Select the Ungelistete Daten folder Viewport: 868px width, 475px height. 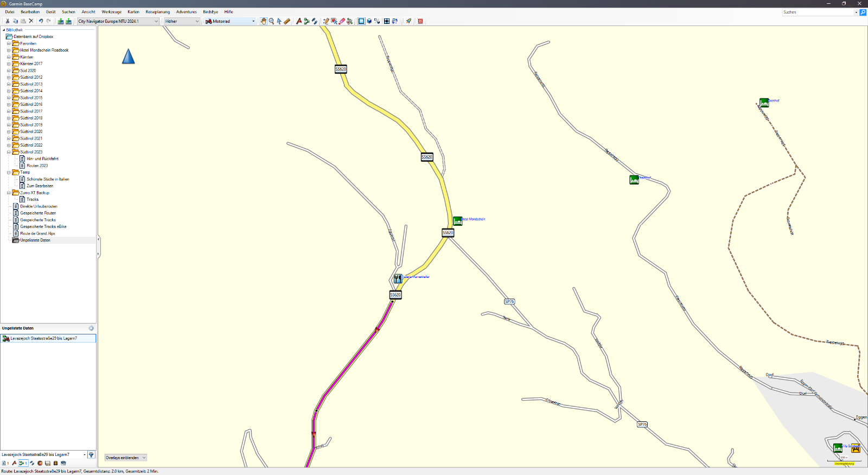pyautogui.click(x=35, y=240)
